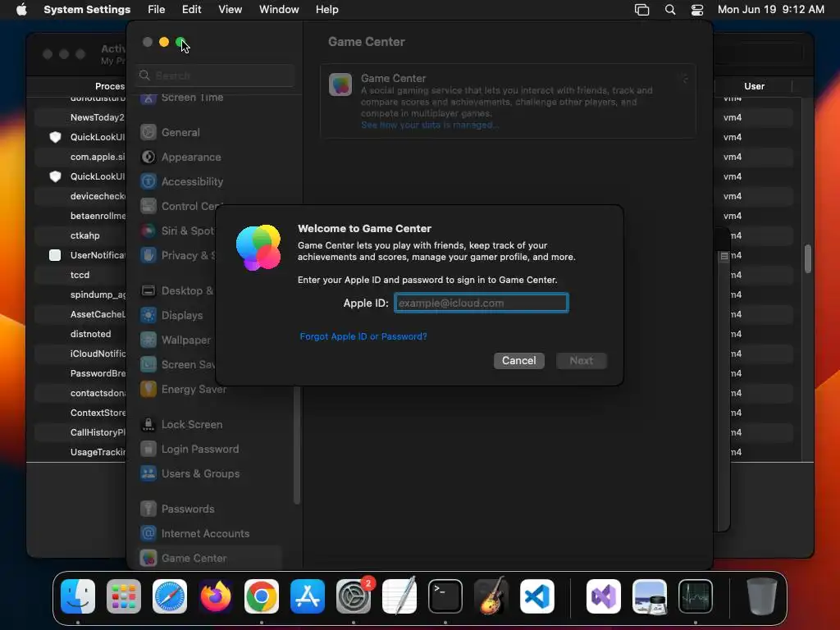Click the Process Name column header

[x=110, y=86]
